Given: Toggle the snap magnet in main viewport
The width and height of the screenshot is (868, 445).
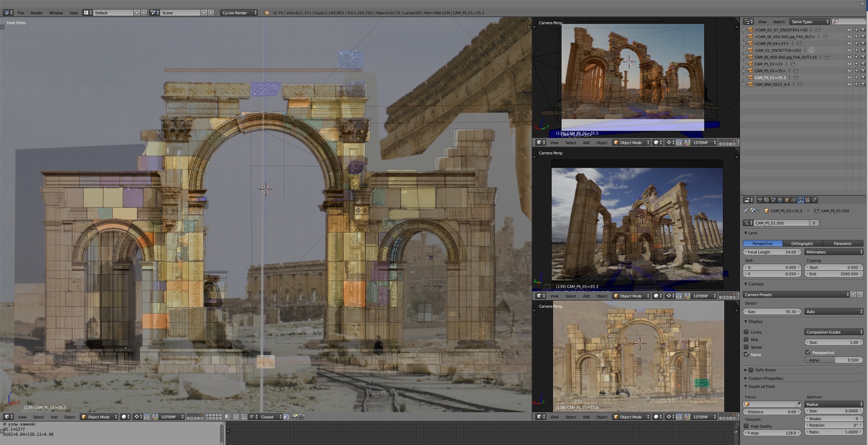Looking at the screenshot, I should click(244, 417).
